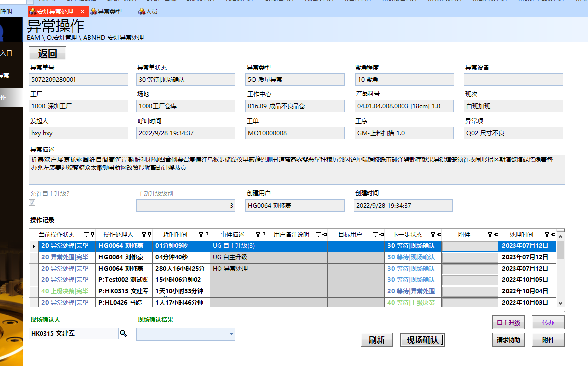Pin the 事件描述 column
Image resolution: width=588 pixels, height=366 pixels.
tap(264, 235)
